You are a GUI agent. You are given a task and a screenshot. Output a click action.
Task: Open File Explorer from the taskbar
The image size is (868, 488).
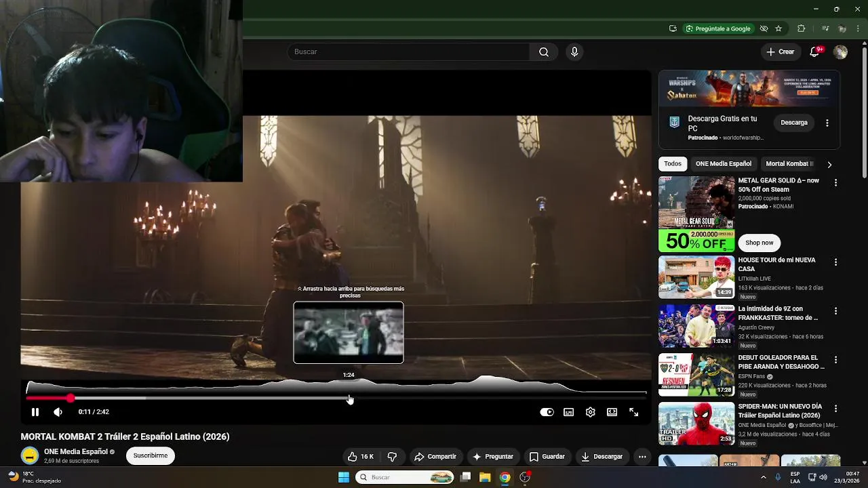click(x=485, y=477)
